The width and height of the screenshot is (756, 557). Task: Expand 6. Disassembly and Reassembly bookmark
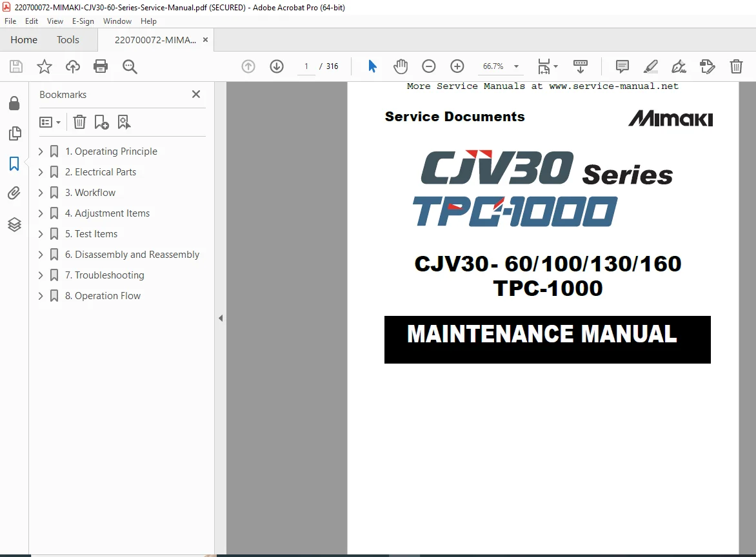coord(41,255)
